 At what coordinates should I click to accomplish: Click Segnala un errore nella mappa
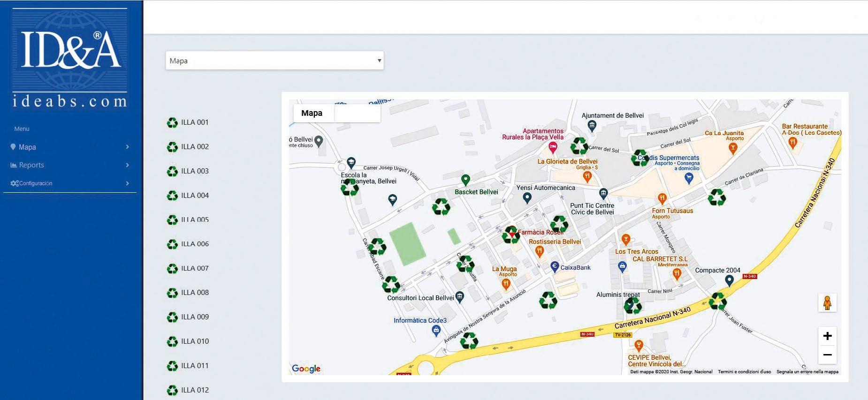pyautogui.click(x=807, y=372)
